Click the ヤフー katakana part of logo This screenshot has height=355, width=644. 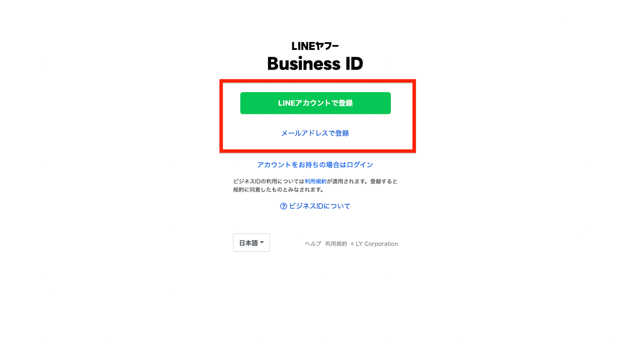[x=327, y=46]
